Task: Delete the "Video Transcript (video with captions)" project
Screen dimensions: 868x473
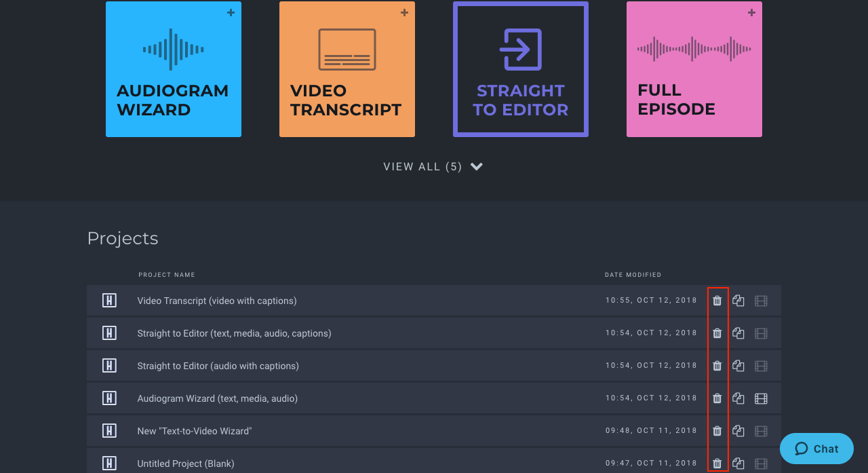Action: (717, 300)
